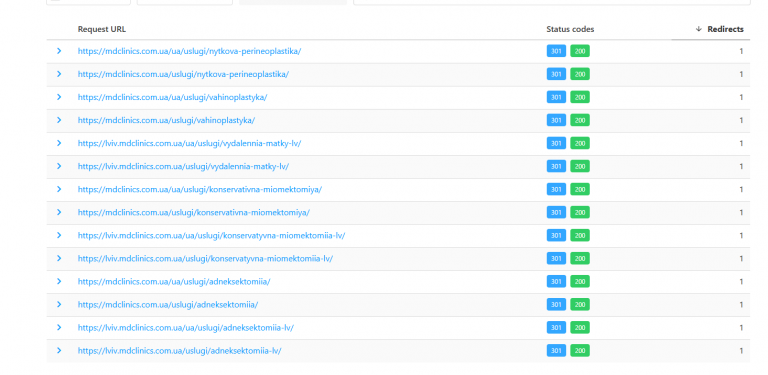The height and width of the screenshot is (375, 768).
Task: Expand row for /ua/uslugi/nytkova-perineoplastika/ URL
Action: (59, 51)
